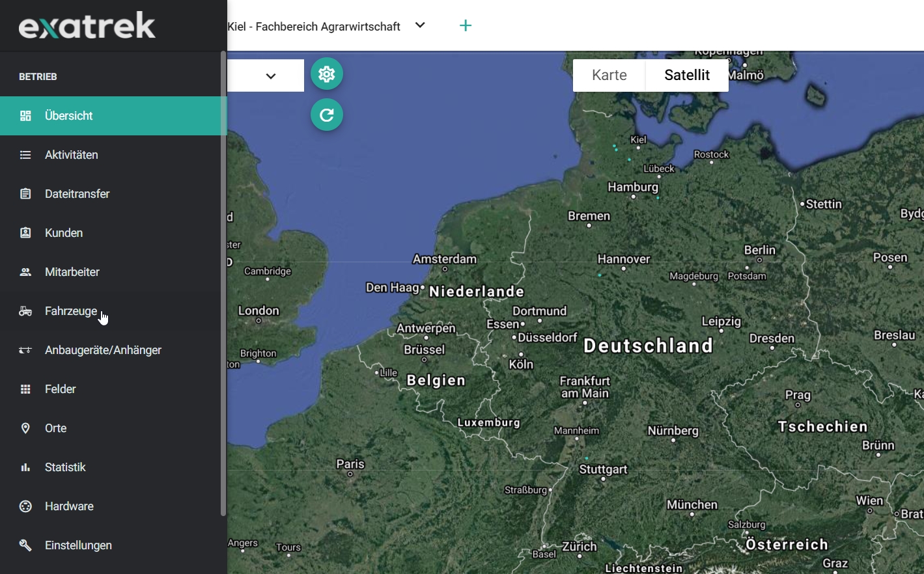Click the Kunden contact icon
Viewport: 924px width, 574px height.
click(25, 233)
